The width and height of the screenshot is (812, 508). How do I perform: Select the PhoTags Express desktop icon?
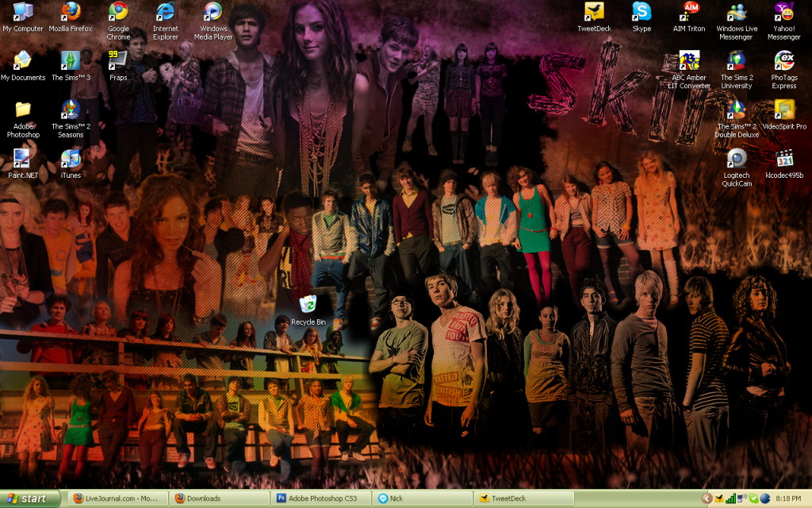pos(784,70)
